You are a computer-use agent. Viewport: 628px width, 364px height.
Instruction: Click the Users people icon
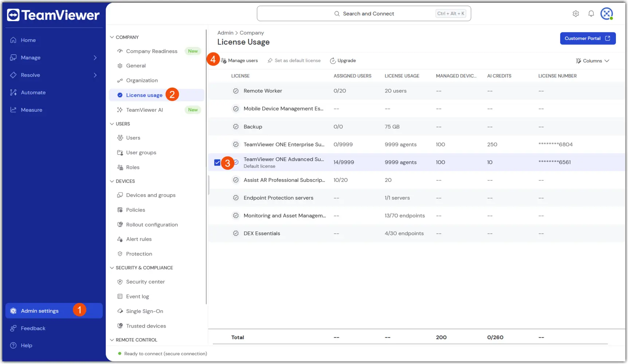tap(120, 138)
